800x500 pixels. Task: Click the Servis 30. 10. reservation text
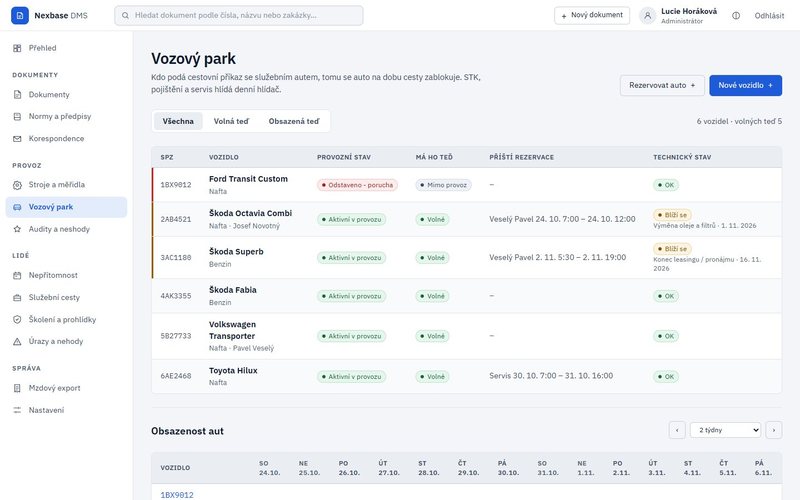point(551,376)
